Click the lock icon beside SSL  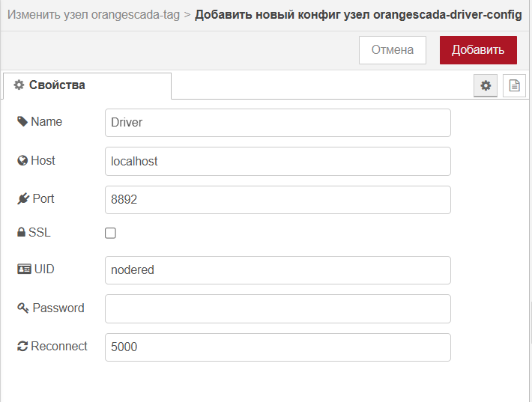[x=21, y=232]
